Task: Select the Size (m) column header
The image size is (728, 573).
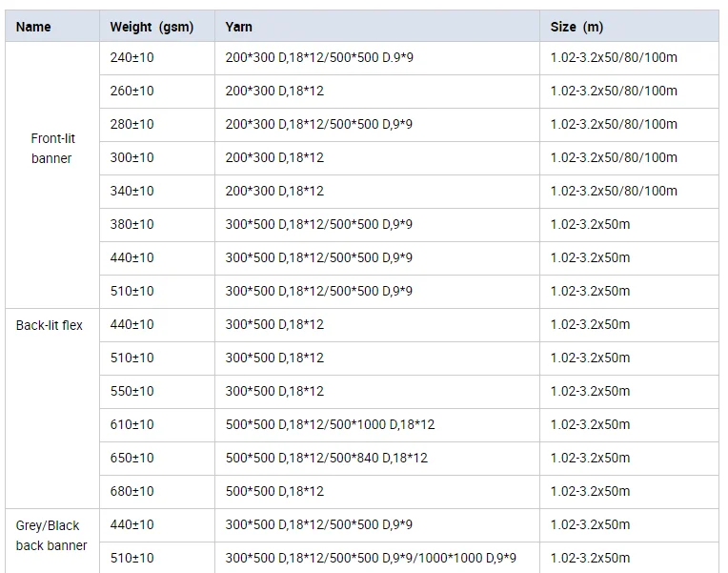Action: (x=629, y=27)
